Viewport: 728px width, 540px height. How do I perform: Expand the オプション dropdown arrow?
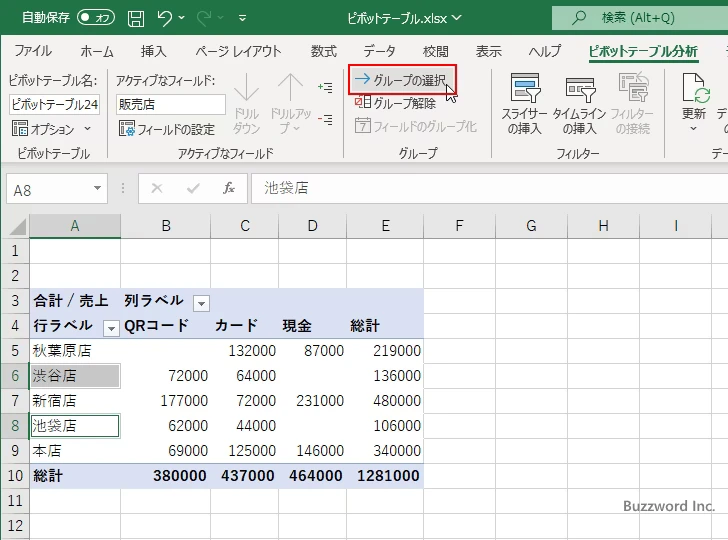point(88,129)
